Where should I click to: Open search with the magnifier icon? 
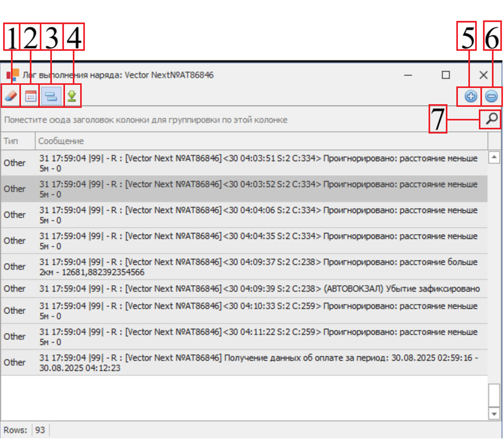tap(491, 119)
